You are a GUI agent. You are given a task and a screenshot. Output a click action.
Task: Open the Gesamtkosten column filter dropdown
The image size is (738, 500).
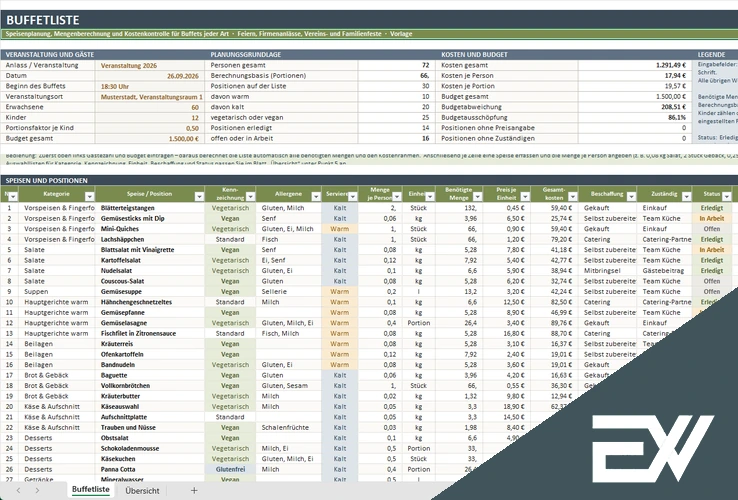click(573, 197)
